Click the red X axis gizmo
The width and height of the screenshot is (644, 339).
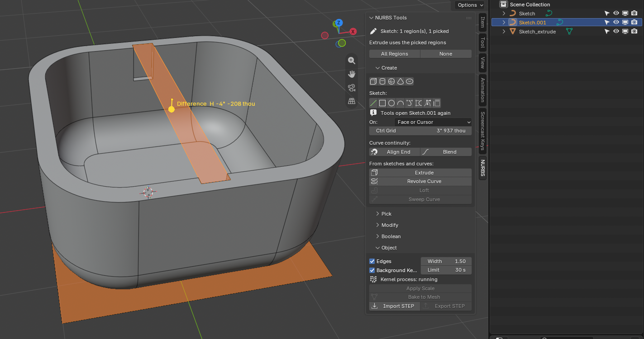353,31
